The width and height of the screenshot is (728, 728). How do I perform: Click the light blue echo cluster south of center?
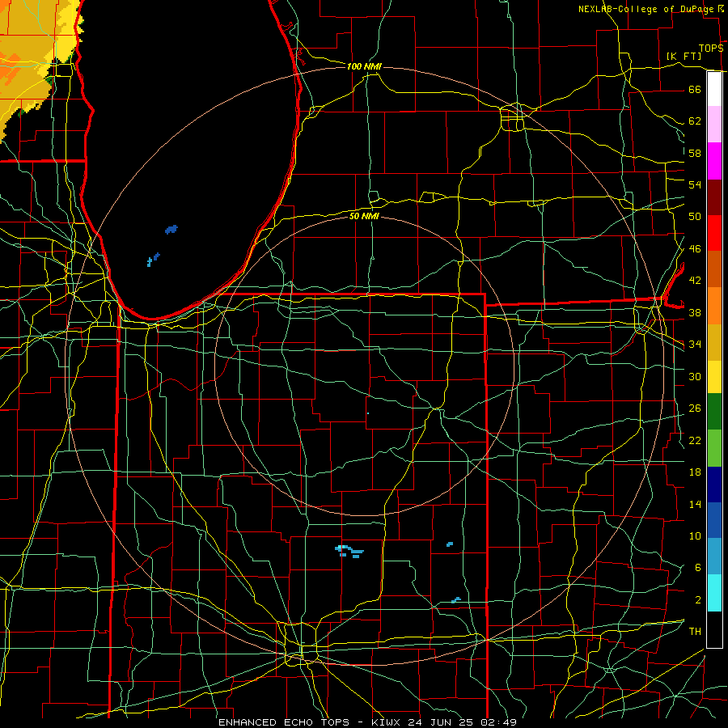(349, 551)
